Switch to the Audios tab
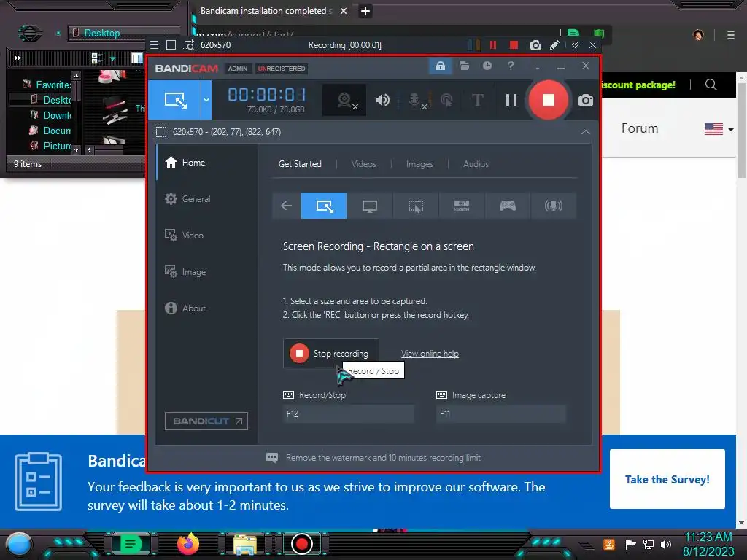Viewport: 747px width, 560px height. (476, 164)
